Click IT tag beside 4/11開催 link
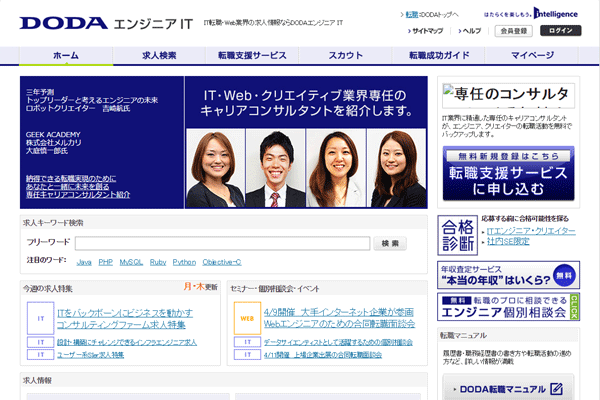Viewport: 600px width, 400px height. (x=247, y=355)
